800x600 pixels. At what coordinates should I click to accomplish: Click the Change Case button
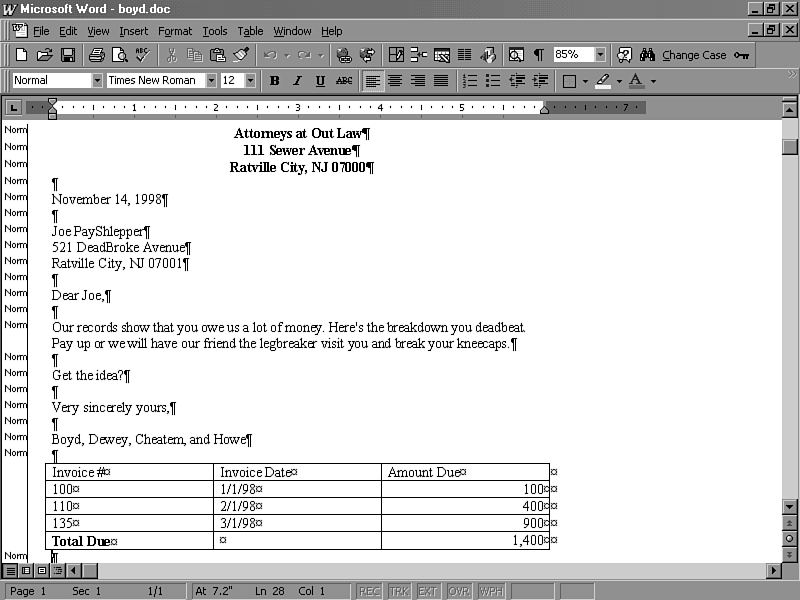click(694, 55)
